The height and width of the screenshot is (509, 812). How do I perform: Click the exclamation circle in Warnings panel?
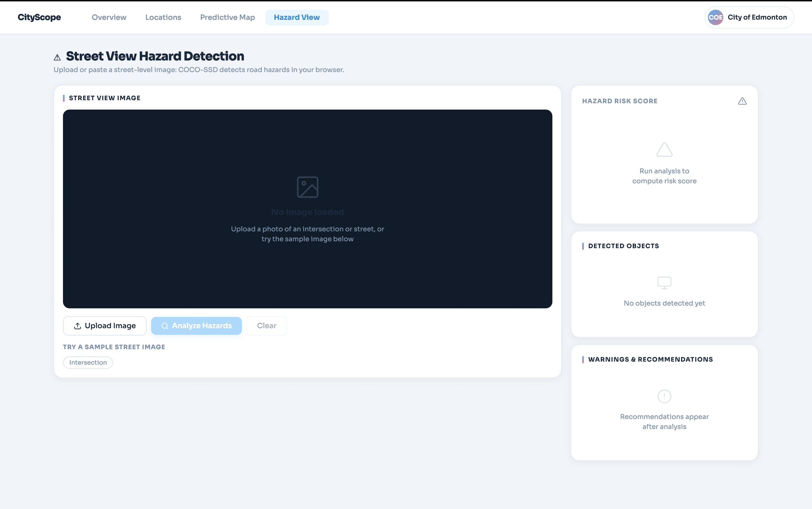[x=664, y=396]
